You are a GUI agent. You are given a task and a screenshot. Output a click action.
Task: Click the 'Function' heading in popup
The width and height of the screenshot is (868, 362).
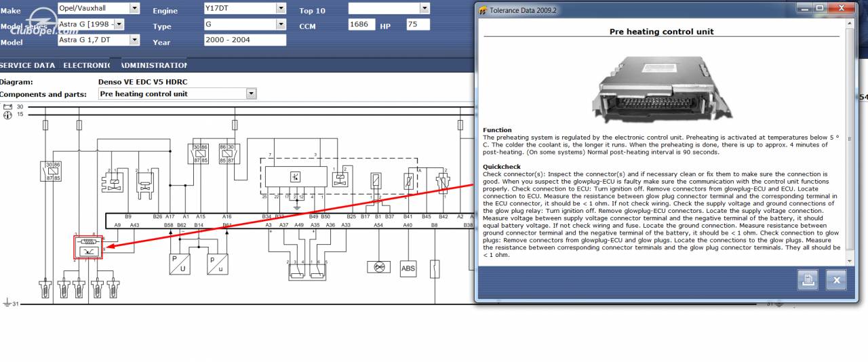click(x=497, y=130)
